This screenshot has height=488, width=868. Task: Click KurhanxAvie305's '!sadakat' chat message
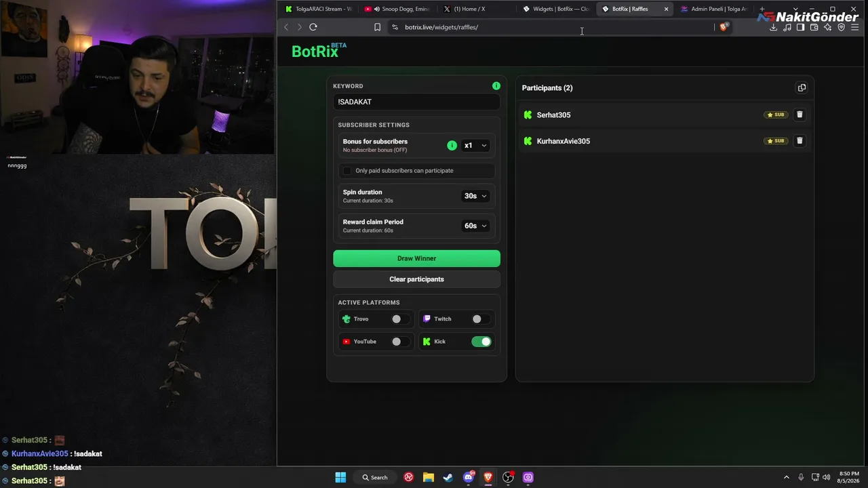point(88,454)
